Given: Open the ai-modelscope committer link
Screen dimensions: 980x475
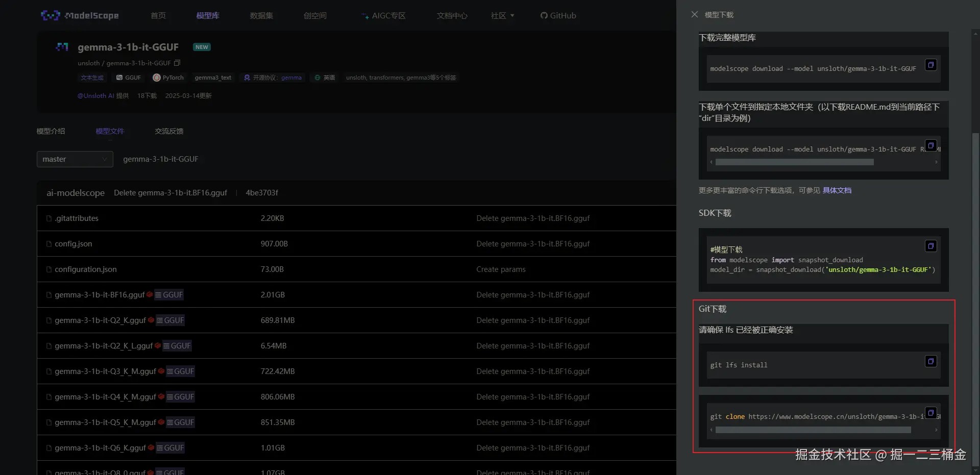Looking at the screenshot, I should pyautogui.click(x=76, y=193).
